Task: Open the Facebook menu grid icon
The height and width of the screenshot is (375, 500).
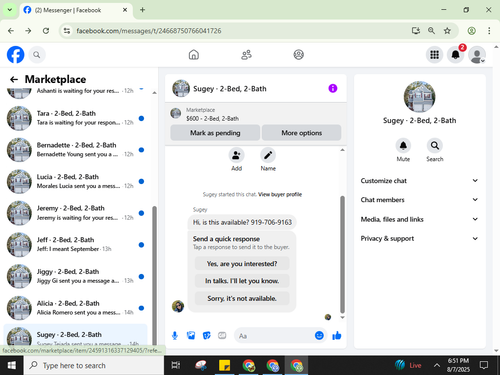Action: 434,55
